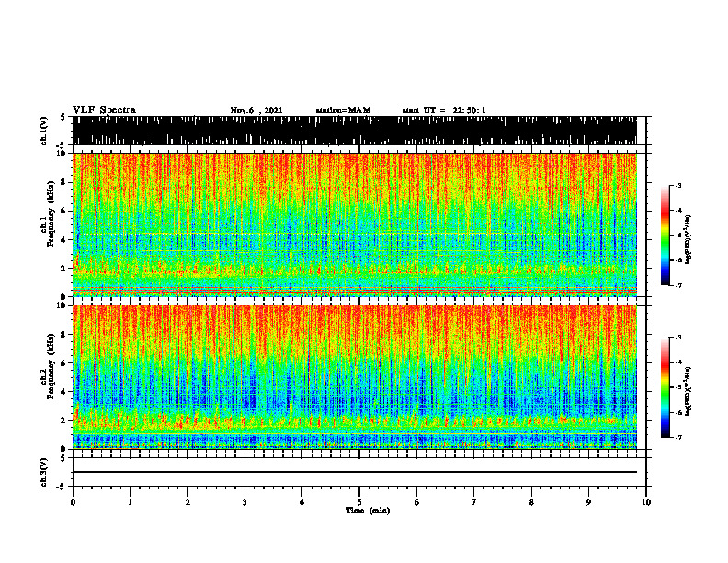
Task: Click "-3" label on ch.1 color scale
Action: tap(677, 186)
